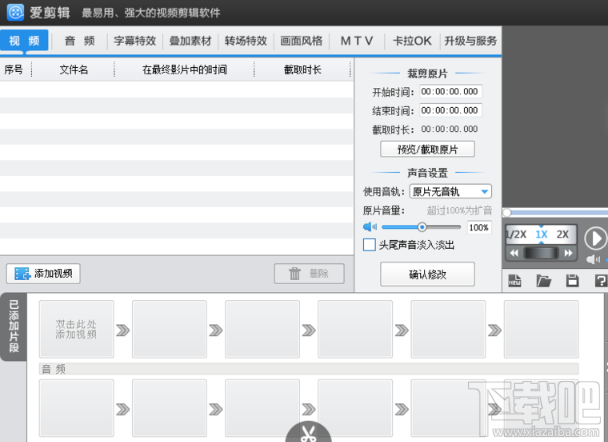The image size is (608, 442).
Task: Click the save project floppy icon
Action: pos(572,280)
